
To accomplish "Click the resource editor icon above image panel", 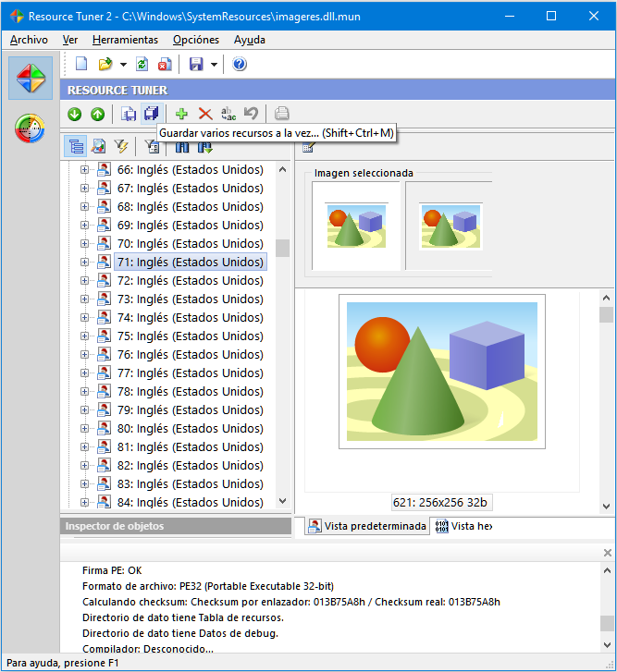I will click(x=308, y=147).
